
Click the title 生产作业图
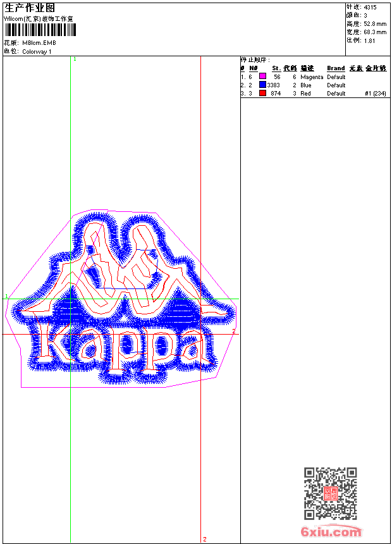[30, 8]
